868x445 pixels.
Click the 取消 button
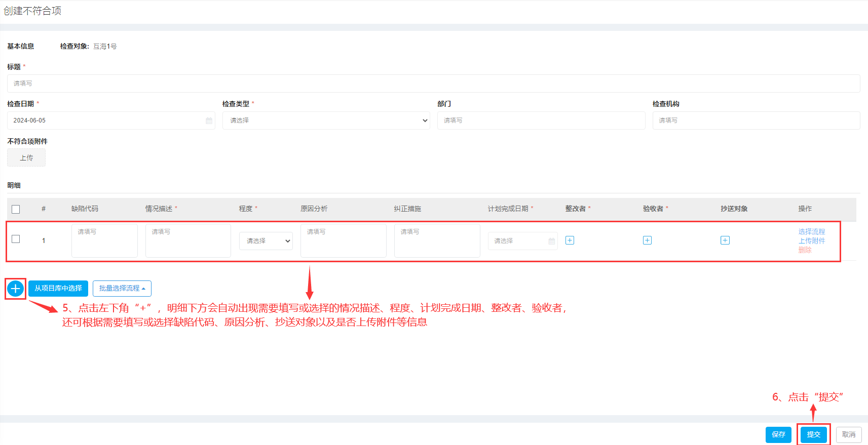[x=849, y=434]
